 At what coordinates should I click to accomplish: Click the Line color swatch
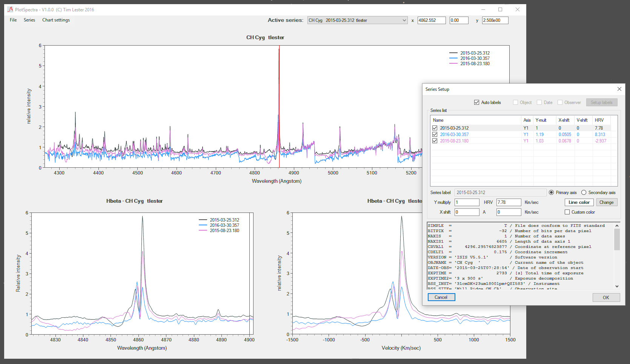(579, 202)
